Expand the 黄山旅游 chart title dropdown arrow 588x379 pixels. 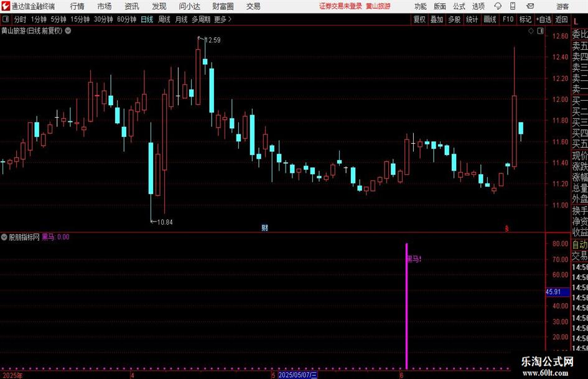(x=68, y=30)
